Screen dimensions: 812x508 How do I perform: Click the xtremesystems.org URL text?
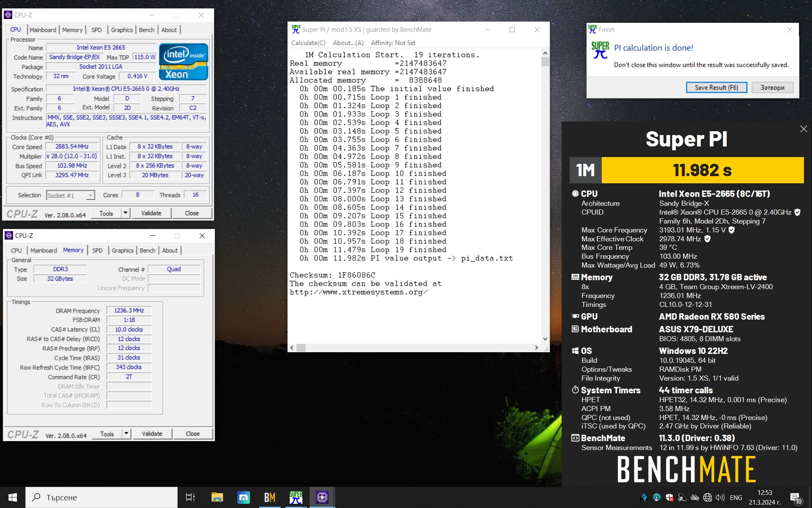[359, 292]
